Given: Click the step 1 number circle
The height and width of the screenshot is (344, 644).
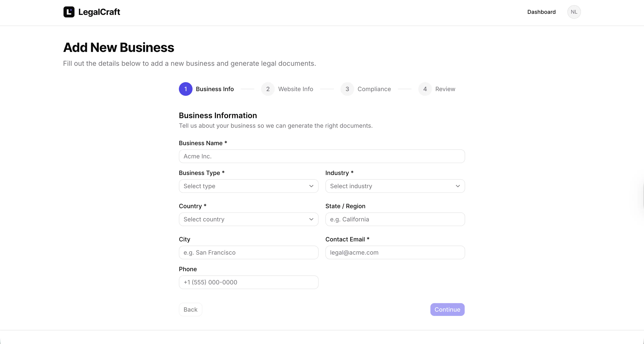Looking at the screenshot, I should click(x=185, y=89).
